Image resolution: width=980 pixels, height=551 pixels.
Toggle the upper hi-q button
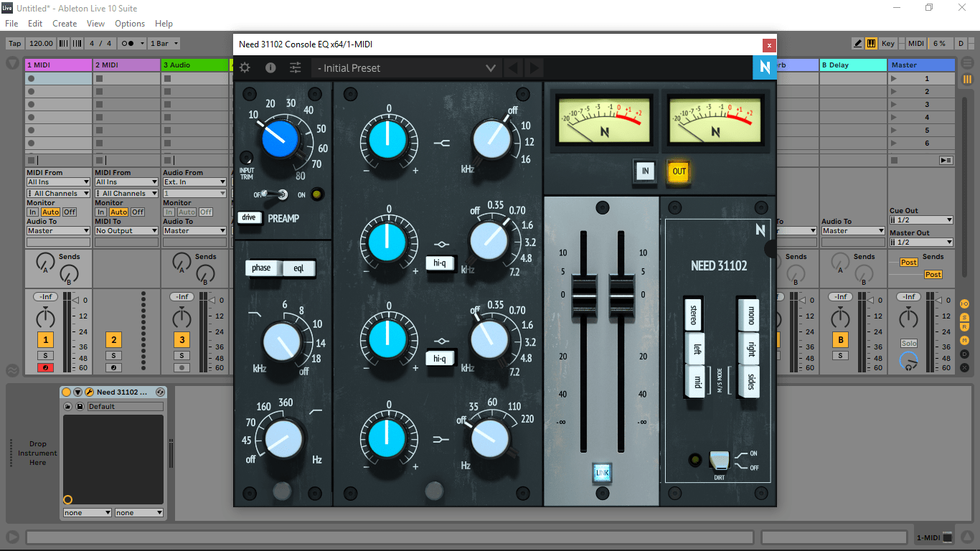pos(440,263)
